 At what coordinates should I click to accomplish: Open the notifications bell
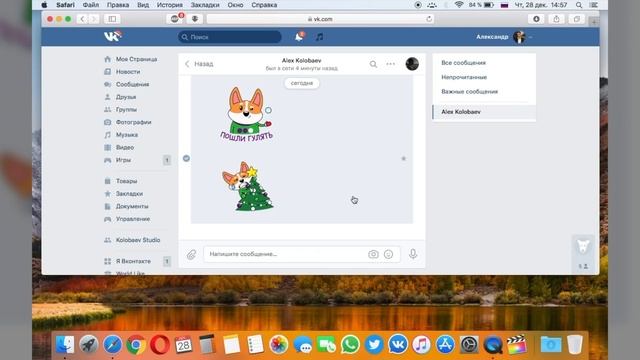299,37
